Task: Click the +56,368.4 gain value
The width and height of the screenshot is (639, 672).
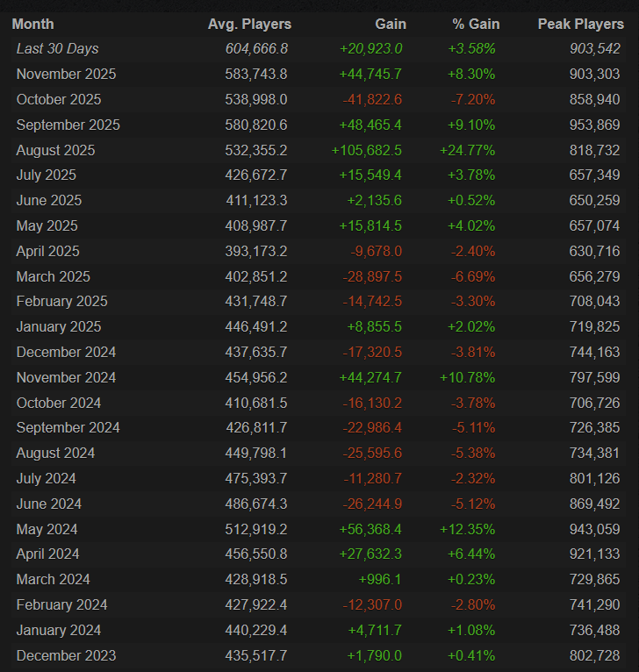Action: tap(370, 529)
